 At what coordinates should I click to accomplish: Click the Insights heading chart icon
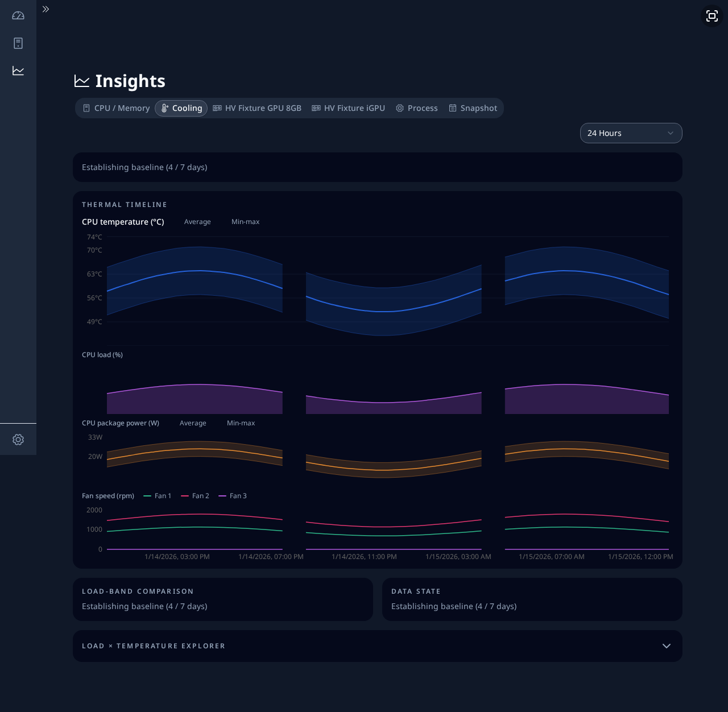pos(82,81)
